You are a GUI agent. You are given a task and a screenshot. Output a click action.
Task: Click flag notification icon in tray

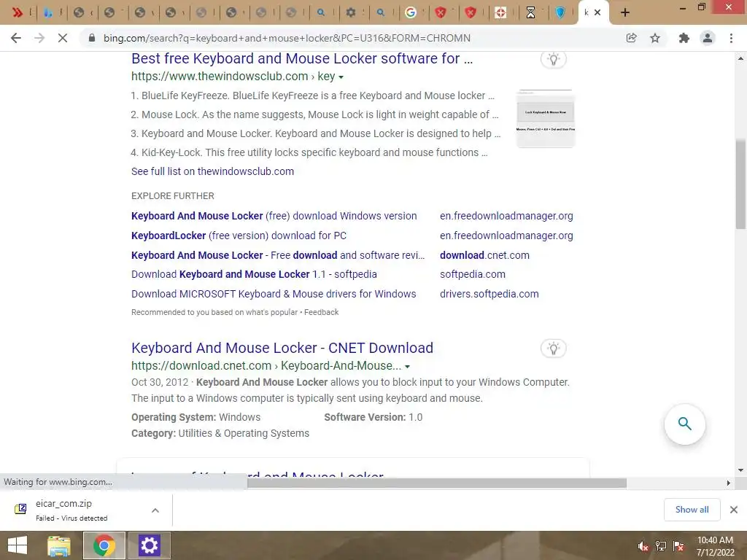pos(678,546)
